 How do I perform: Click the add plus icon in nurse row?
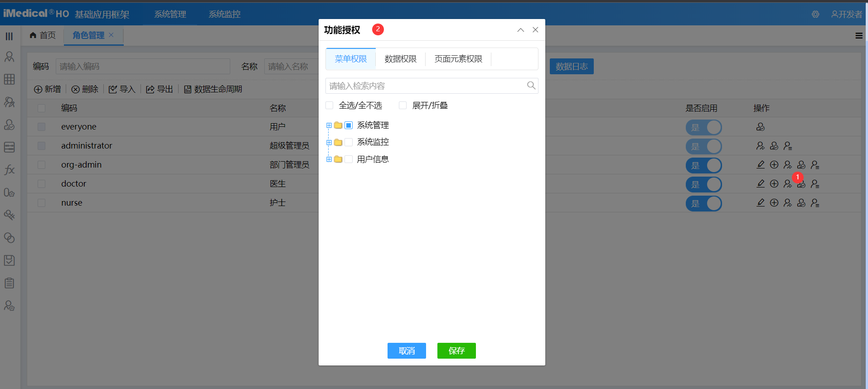click(x=774, y=203)
